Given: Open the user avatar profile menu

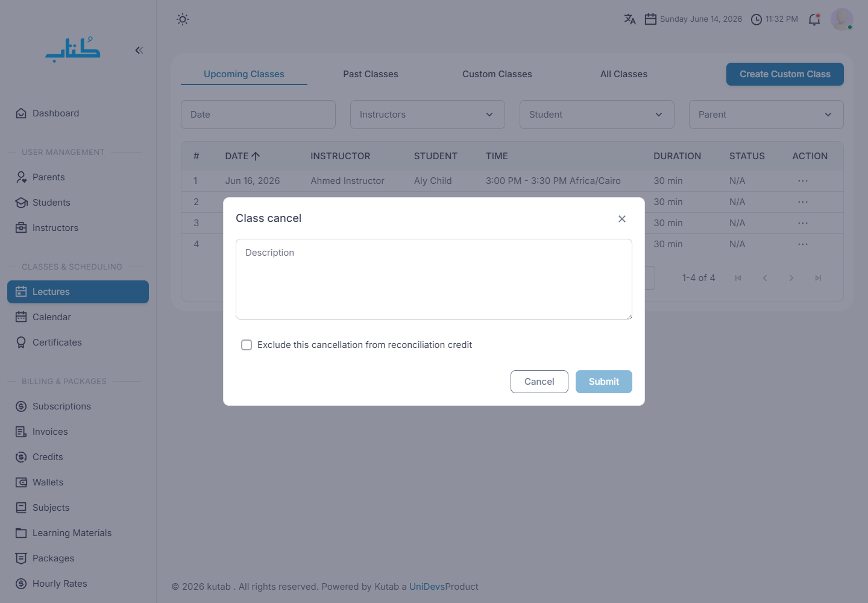Looking at the screenshot, I should coord(842,19).
